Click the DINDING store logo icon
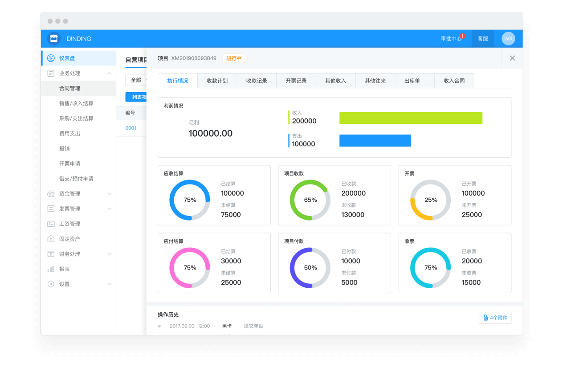Screen dimensions: 579x392 (x=54, y=39)
